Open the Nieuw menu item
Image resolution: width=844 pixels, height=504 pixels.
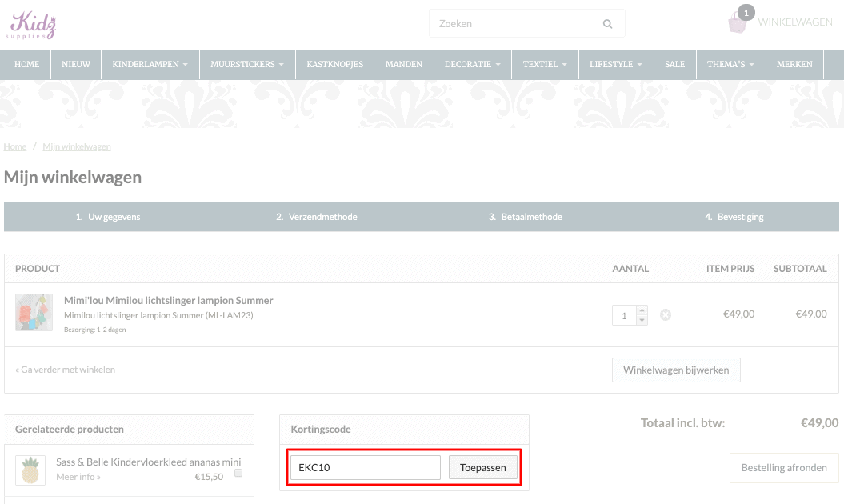pos(76,64)
